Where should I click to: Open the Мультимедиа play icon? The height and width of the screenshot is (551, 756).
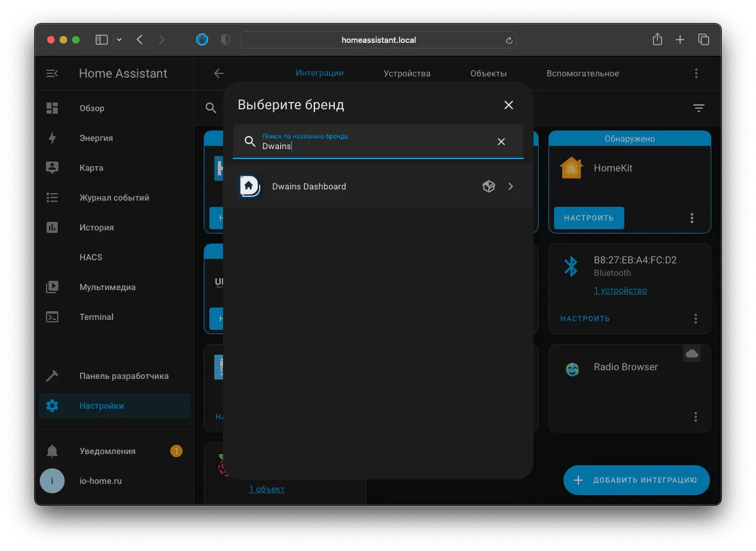pyautogui.click(x=52, y=287)
